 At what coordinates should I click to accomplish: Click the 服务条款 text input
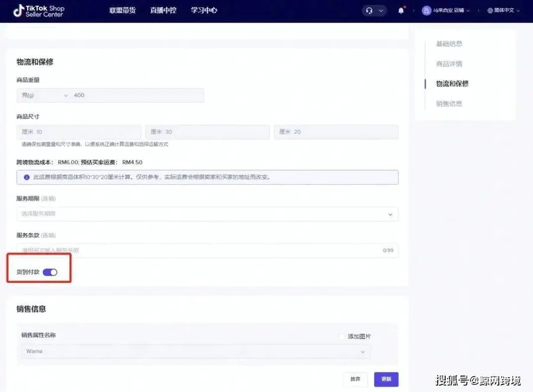207,250
